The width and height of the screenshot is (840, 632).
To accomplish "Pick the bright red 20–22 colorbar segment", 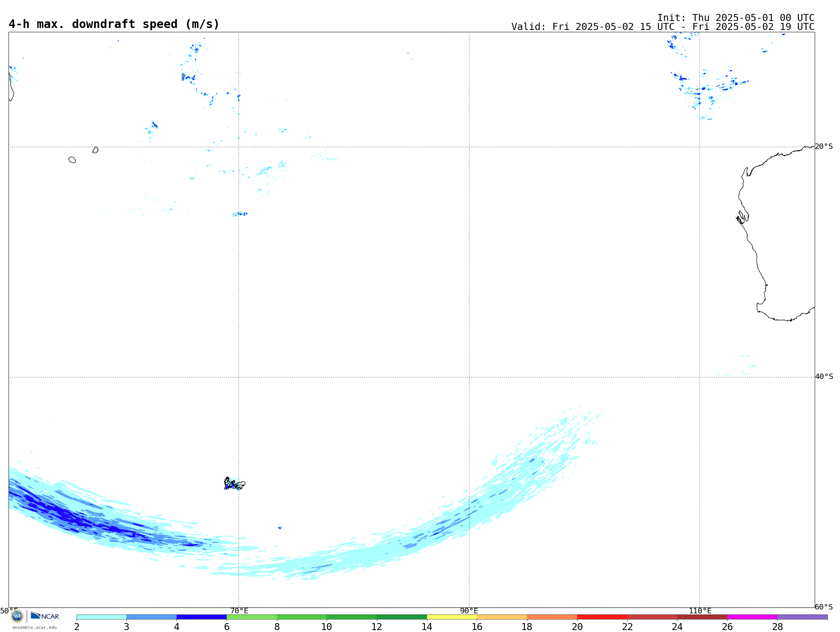I will click(x=602, y=617).
